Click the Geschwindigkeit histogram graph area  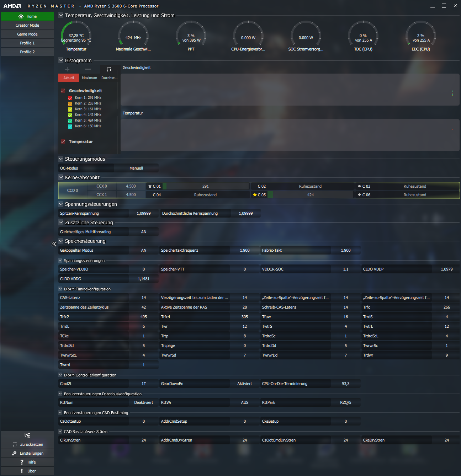pos(290,90)
